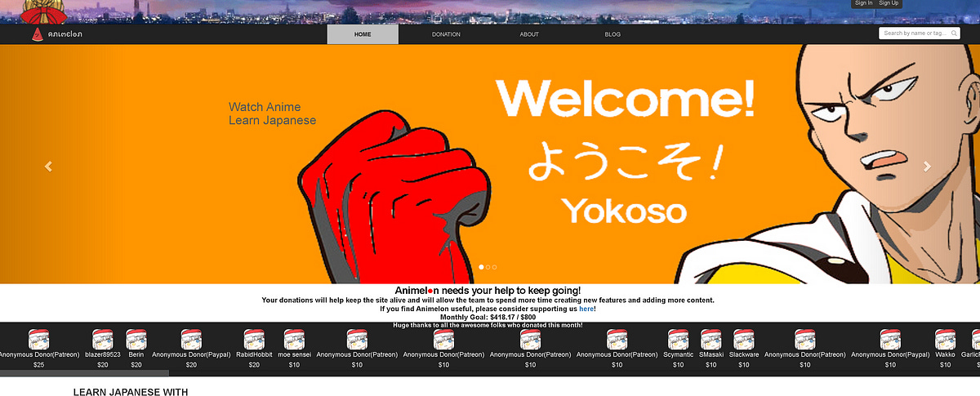Open the BLOG tab
This screenshot has height=396, width=980.
612,34
